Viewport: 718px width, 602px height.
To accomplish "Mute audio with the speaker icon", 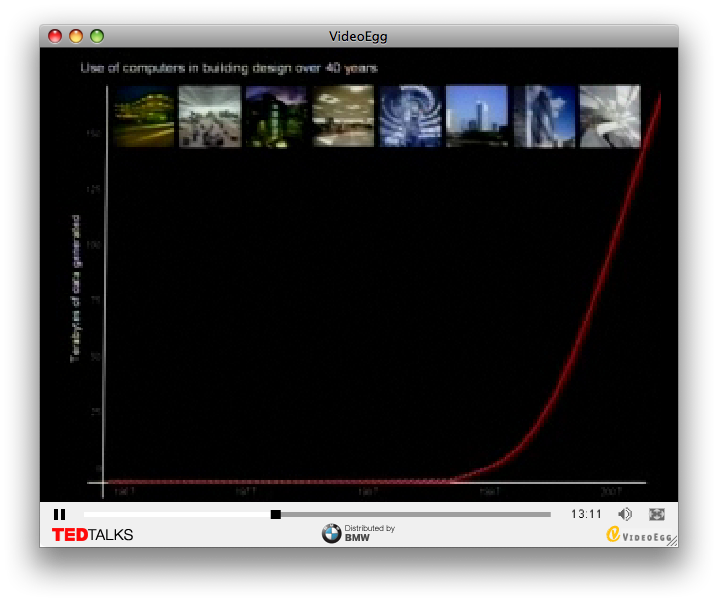I will (x=625, y=514).
